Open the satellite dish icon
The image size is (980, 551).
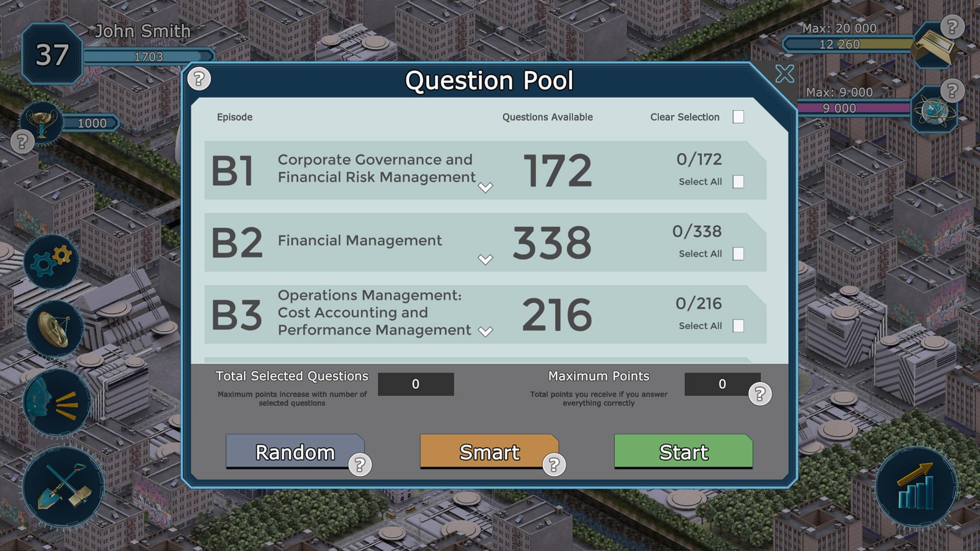(x=54, y=329)
